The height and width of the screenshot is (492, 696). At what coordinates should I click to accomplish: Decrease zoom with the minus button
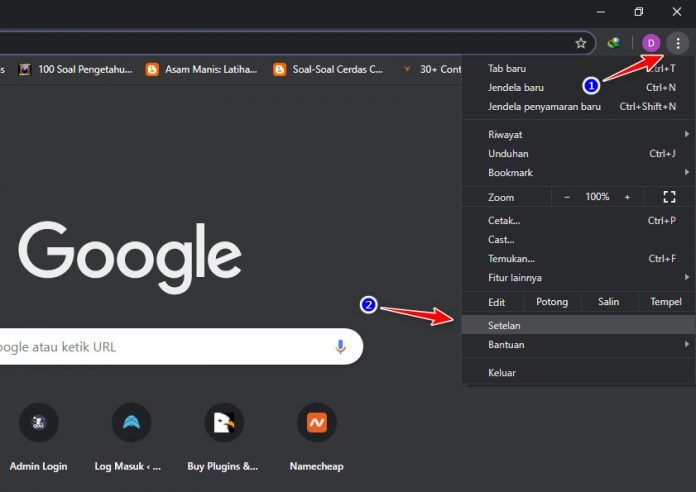point(567,197)
